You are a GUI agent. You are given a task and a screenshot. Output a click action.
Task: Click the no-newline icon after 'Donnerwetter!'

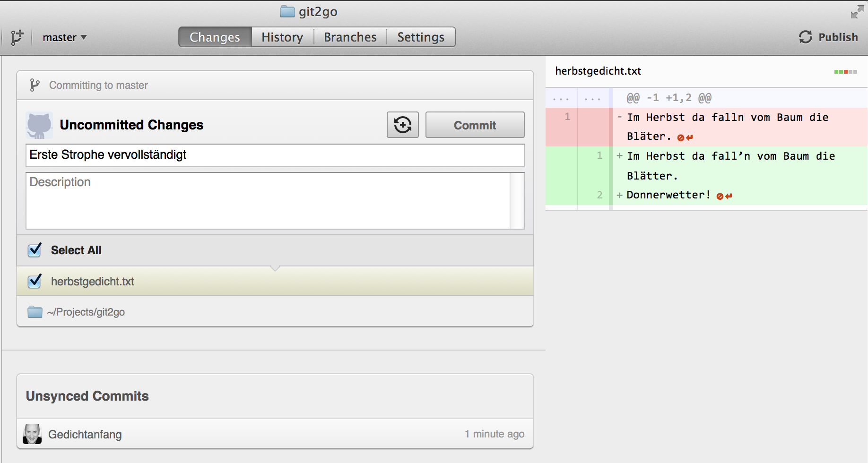[724, 196]
